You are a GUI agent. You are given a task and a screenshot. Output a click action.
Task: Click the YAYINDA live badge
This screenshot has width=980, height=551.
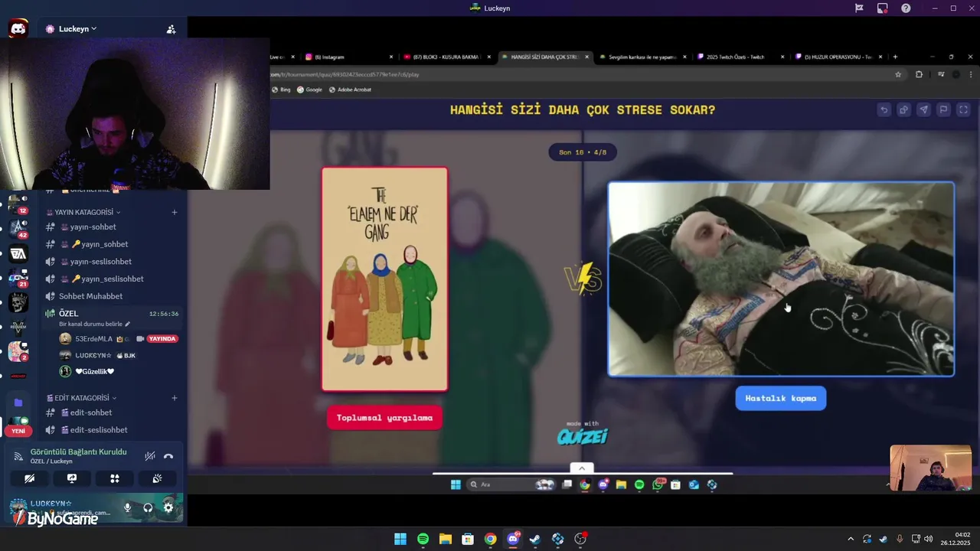coord(162,338)
